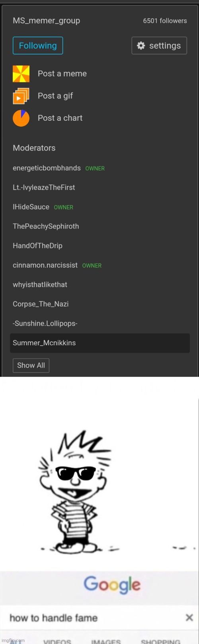Open cinnamon.narcissist owner profile
The width and height of the screenshot is (199, 644).
coord(45,265)
